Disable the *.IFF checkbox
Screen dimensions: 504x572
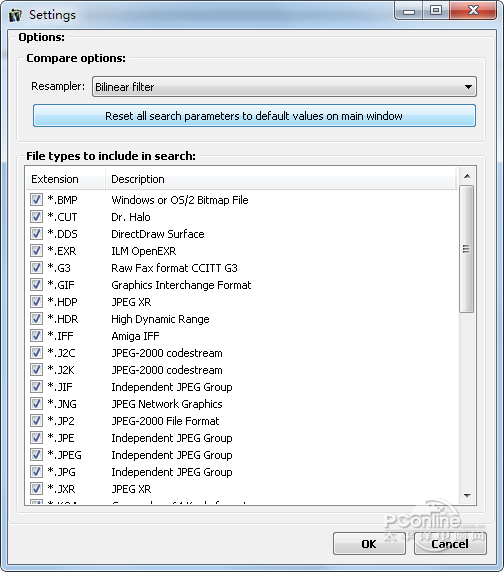[x=36, y=336]
